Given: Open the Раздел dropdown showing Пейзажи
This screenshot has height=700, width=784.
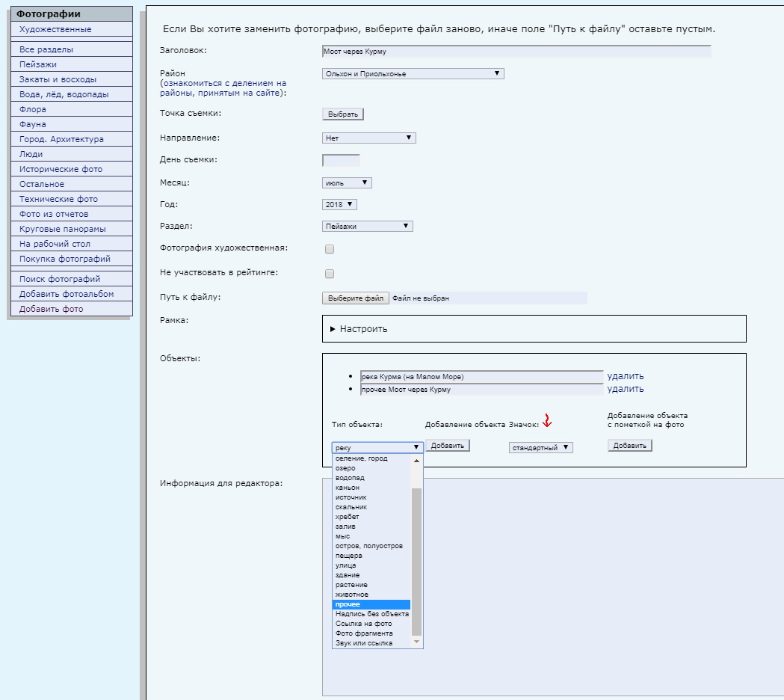Looking at the screenshot, I should [x=368, y=226].
